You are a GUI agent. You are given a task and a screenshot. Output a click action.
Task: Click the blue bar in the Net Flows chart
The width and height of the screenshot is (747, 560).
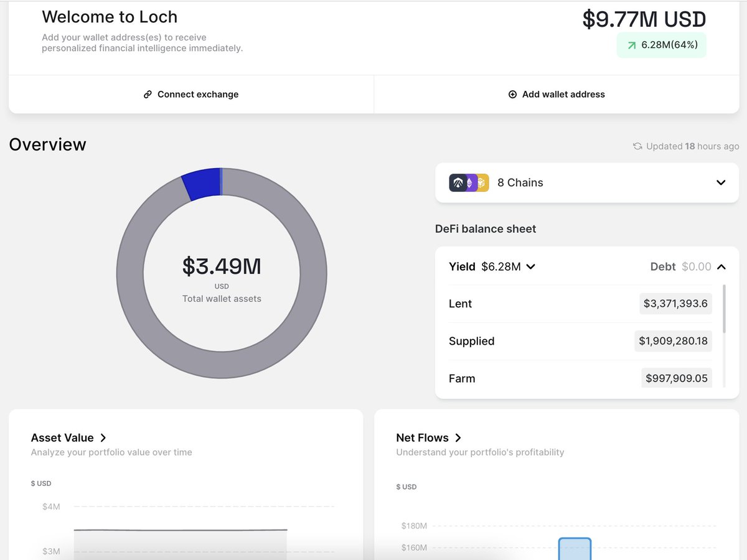[575, 549]
